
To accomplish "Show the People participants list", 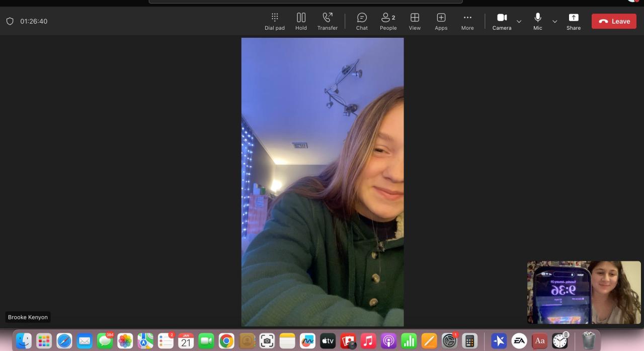I will coord(388,21).
